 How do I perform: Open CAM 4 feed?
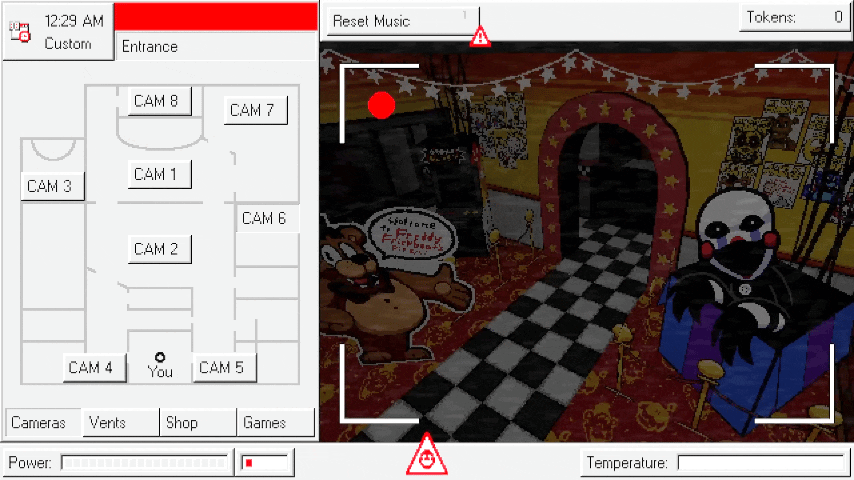[x=95, y=368]
